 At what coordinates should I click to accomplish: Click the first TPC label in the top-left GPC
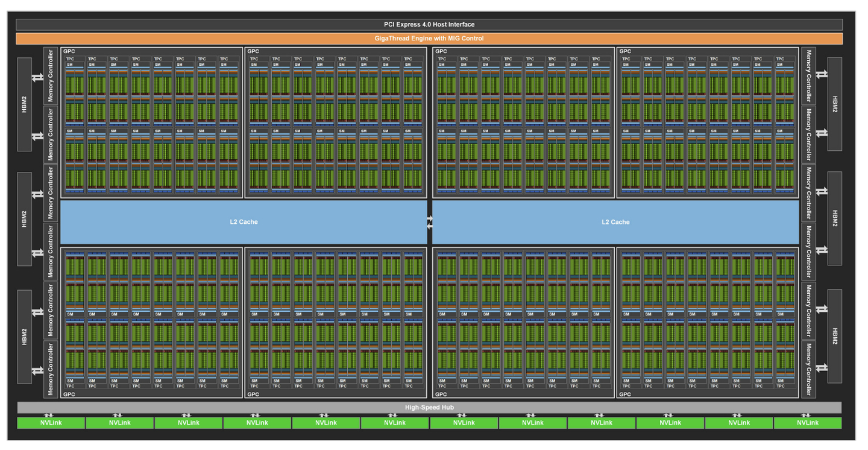click(70, 59)
